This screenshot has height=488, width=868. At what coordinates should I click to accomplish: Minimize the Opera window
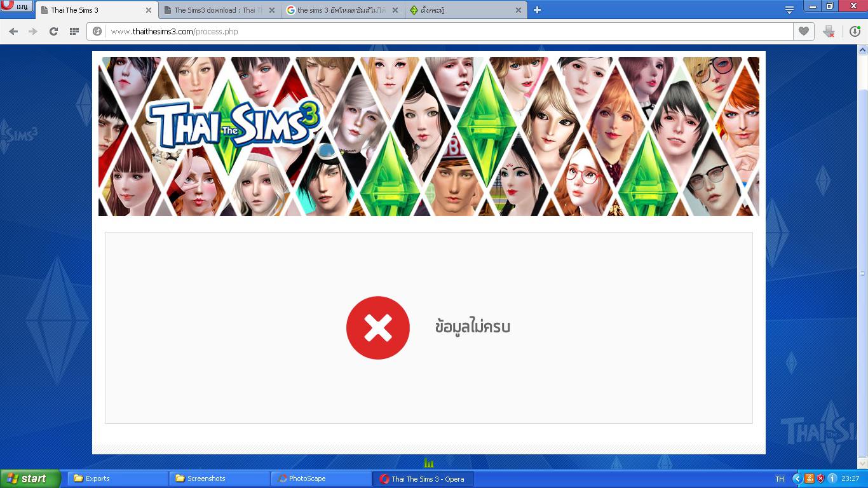pyautogui.click(x=812, y=6)
